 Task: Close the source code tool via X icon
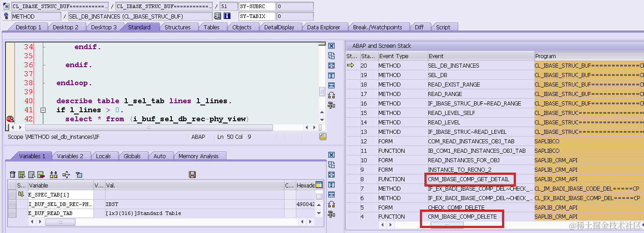331,46
